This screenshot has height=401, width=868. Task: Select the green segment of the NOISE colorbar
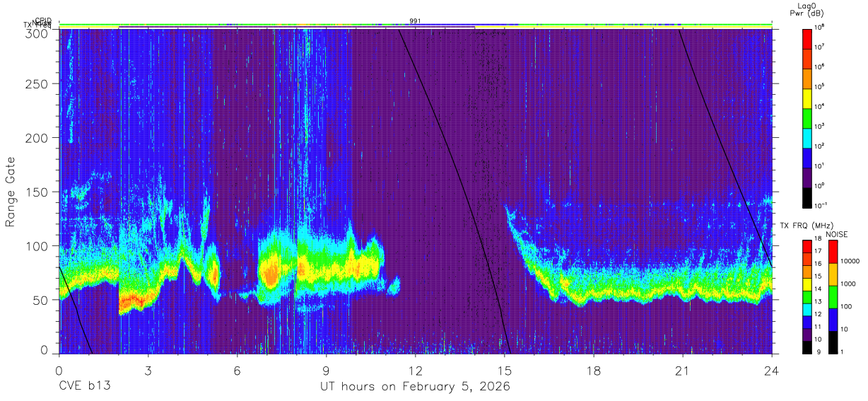coord(833,296)
